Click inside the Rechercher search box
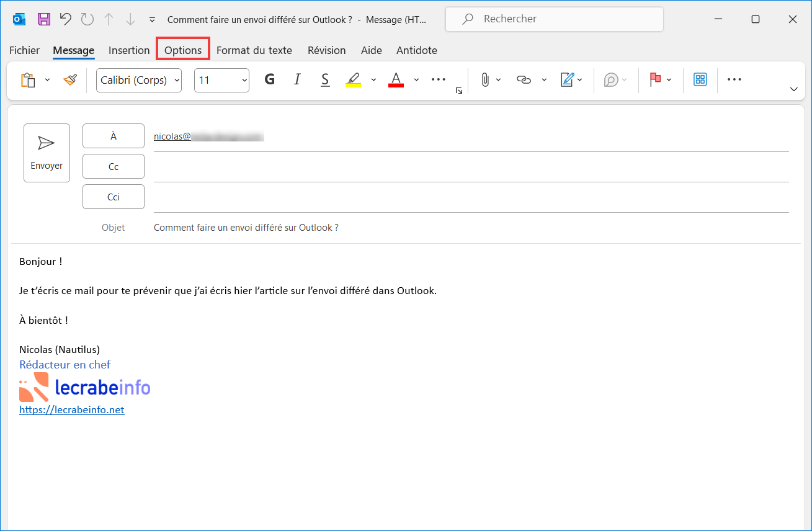The height and width of the screenshot is (531, 812). [x=555, y=19]
